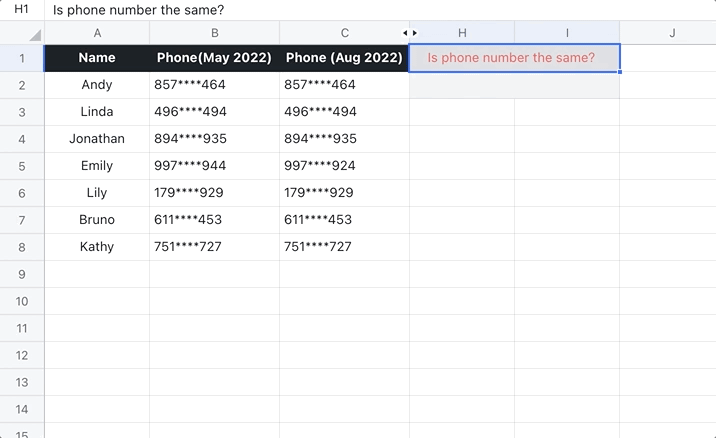Screen dimensions: 716x438
Task: Select row 5 header
Action: click(22, 166)
